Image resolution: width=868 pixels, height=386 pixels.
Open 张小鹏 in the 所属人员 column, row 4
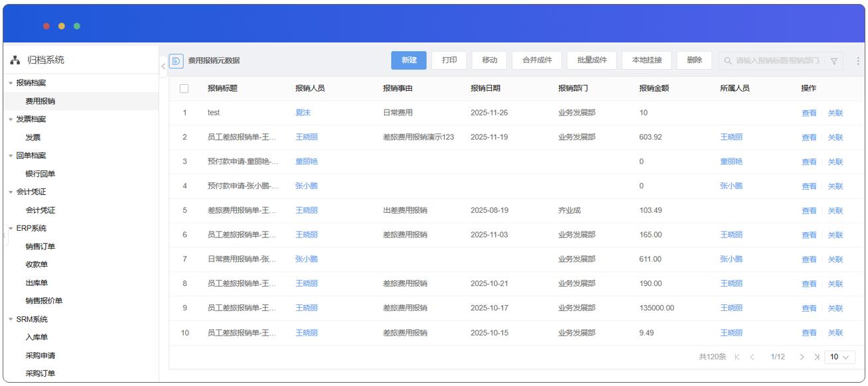point(731,186)
